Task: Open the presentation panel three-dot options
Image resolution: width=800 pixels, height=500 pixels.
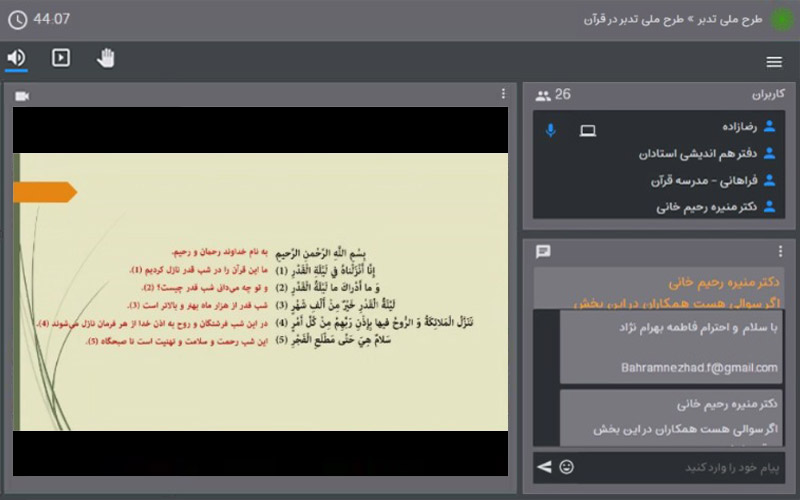Action: pyautogui.click(x=503, y=94)
